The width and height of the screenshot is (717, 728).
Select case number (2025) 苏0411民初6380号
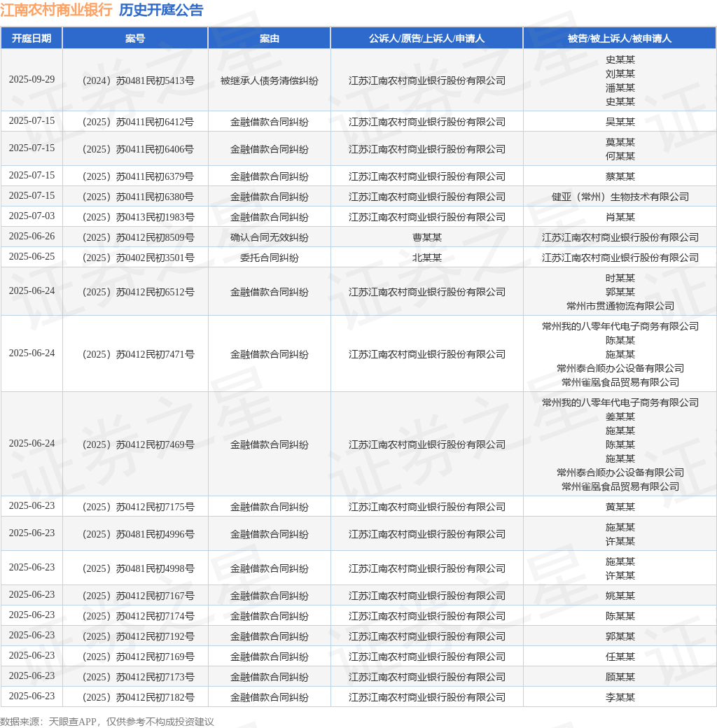coord(139,197)
